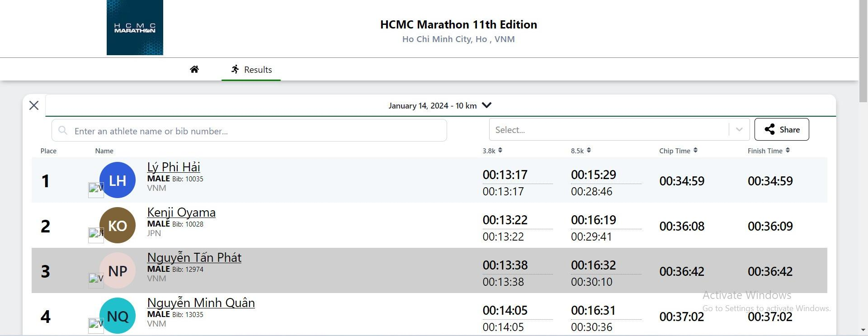Click the LH blue avatar circle
868x336 pixels.
point(118,180)
